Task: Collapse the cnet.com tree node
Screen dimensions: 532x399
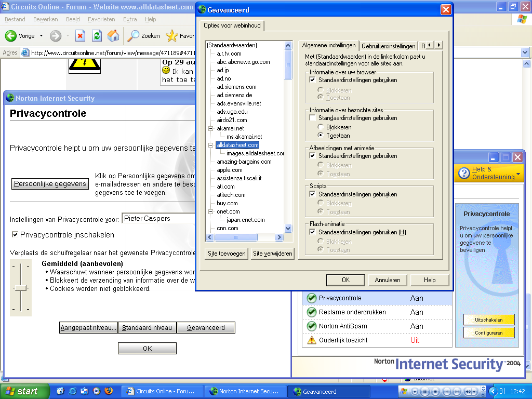Action: click(210, 211)
